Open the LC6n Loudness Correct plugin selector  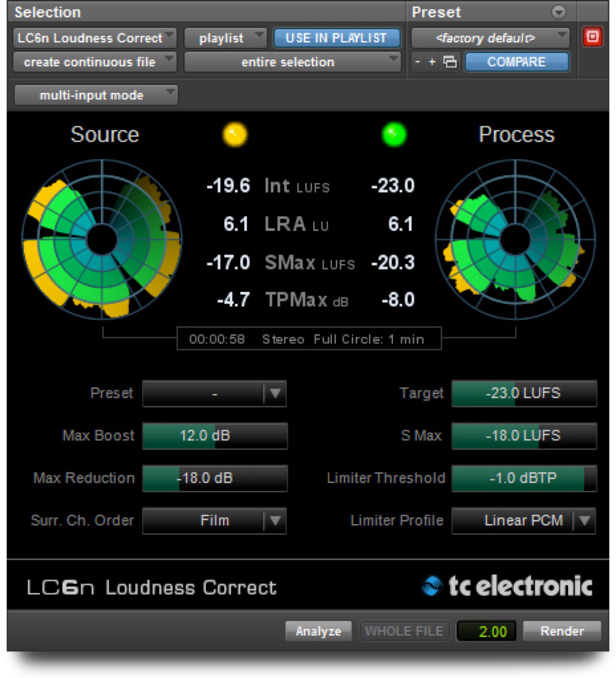pyautogui.click(x=95, y=38)
